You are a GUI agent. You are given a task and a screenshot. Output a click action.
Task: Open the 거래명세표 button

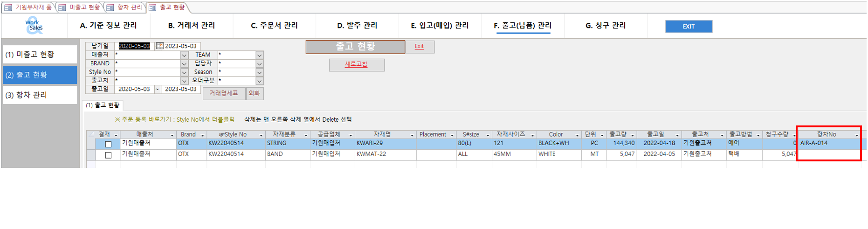224,93
